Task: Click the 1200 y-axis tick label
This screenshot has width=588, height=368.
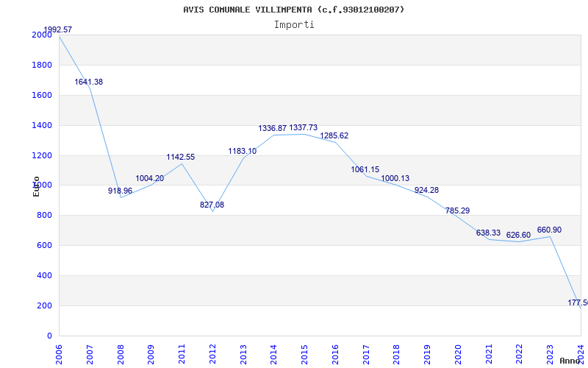Action: tap(42, 155)
